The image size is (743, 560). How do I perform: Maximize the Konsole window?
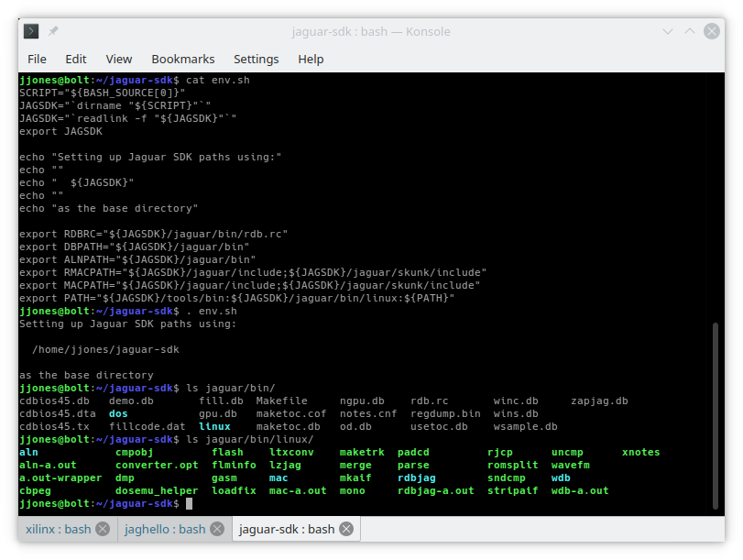click(689, 31)
